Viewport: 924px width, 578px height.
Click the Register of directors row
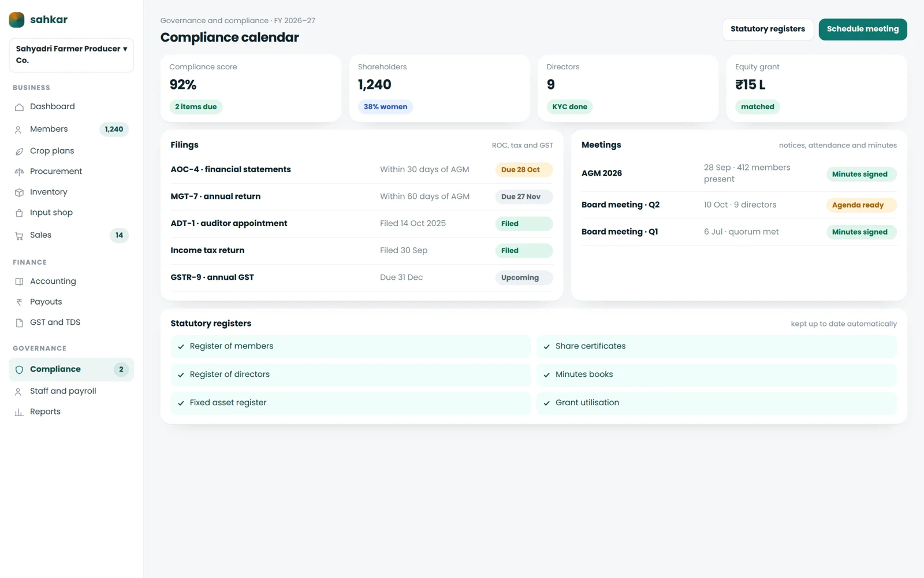point(351,375)
